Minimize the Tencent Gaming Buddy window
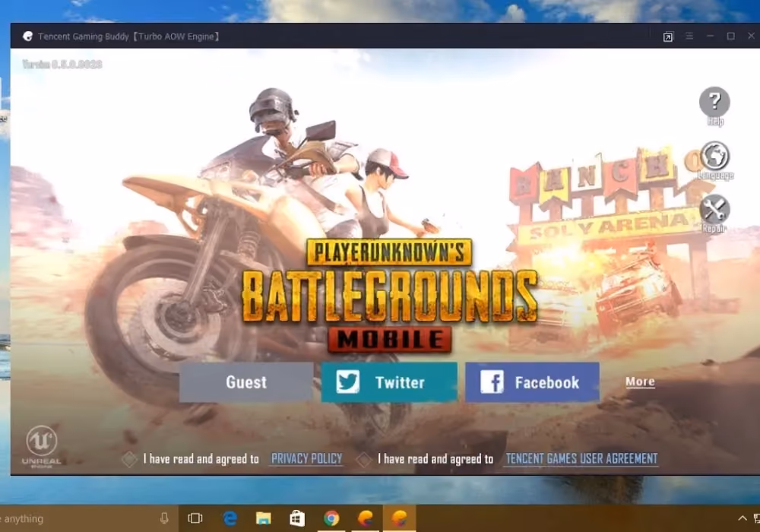This screenshot has width=760, height=532. (710, 36)
